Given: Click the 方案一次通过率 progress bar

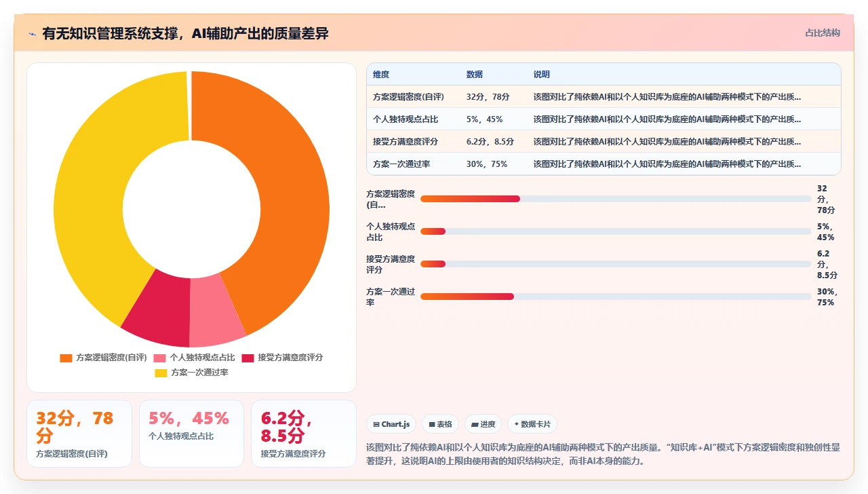Looking at the screenshot, I should click(616, 297).
